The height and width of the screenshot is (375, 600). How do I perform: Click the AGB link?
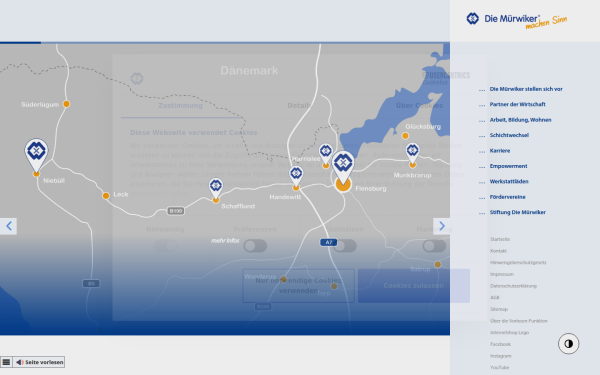[x=494, y=298]
